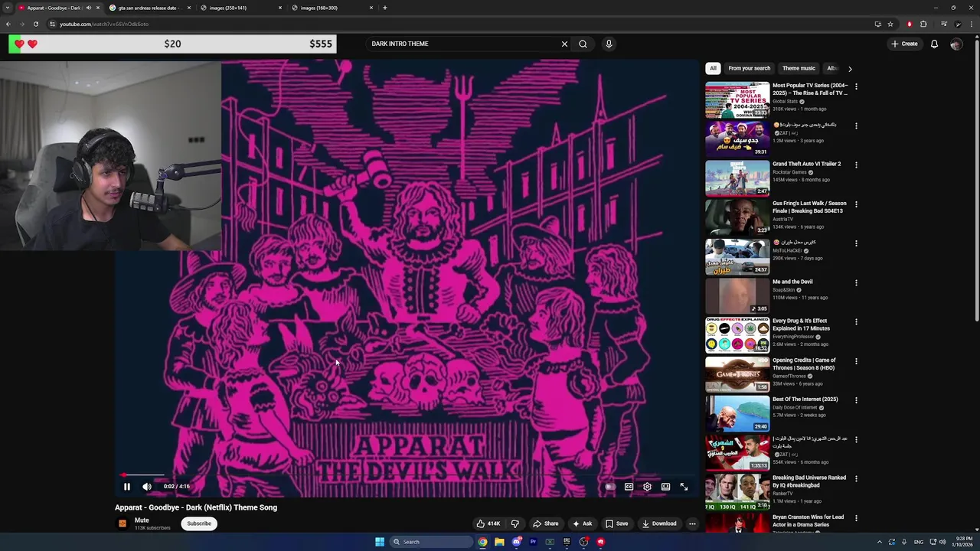Switch to theater mode

click(665, 487)
